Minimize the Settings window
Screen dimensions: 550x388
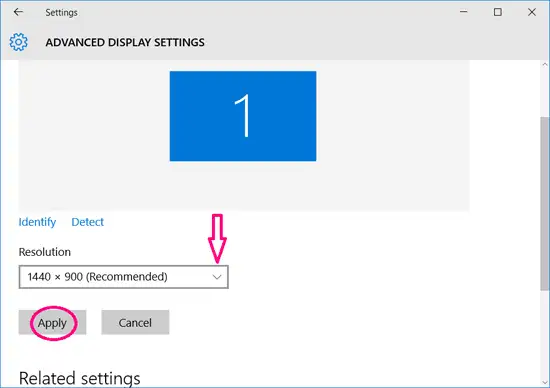(464, 12)
